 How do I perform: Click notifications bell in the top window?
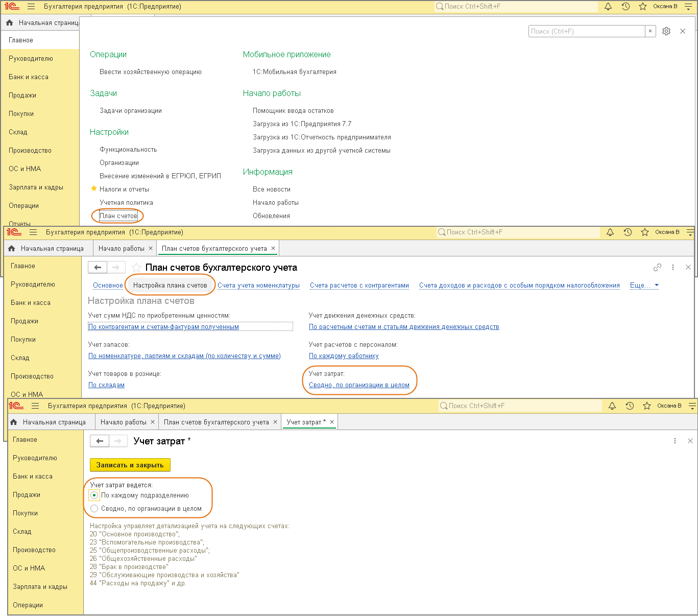pyautogui.click(x=608, y=7)
